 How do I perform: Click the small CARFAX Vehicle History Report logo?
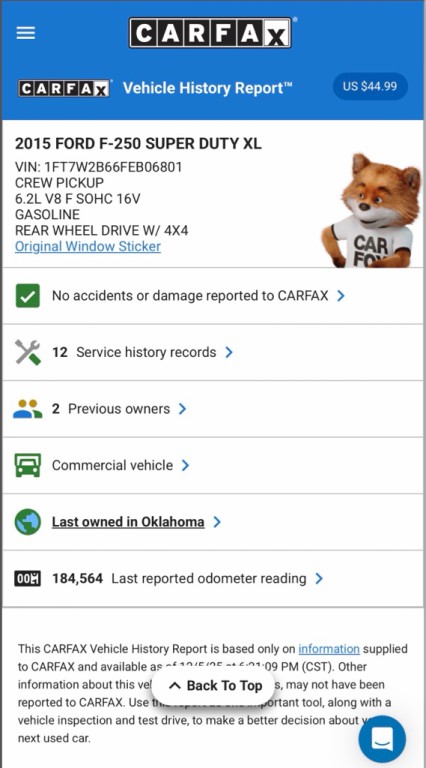coord(64,88)
